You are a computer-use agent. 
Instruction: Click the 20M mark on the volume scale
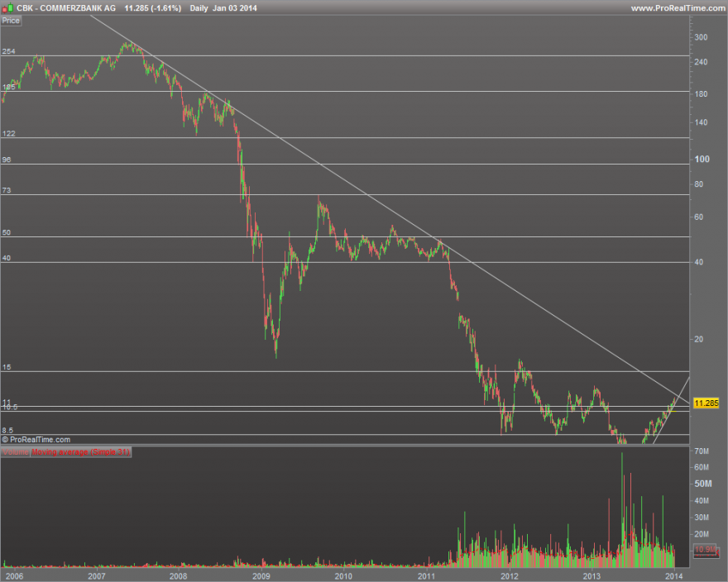point(702,534)
